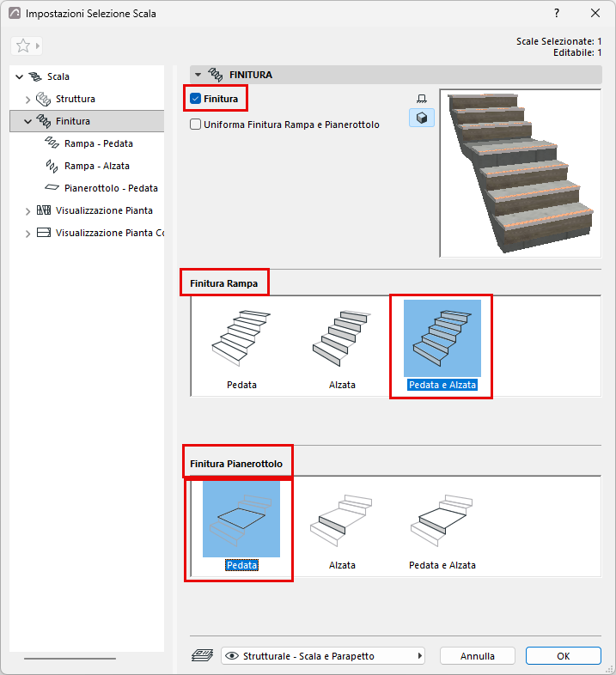Select the Scala root item
Viewport: 616px width, 675px height.
58,76
